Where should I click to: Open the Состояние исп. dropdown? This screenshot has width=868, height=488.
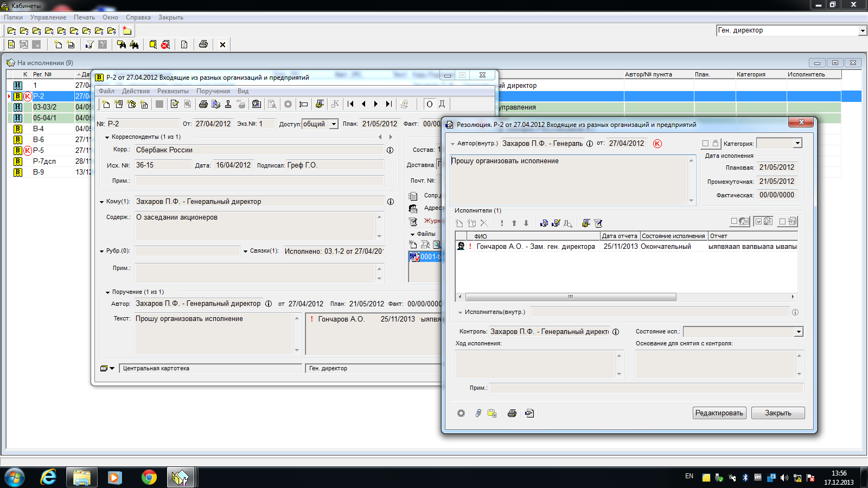[x=799, y=332]
